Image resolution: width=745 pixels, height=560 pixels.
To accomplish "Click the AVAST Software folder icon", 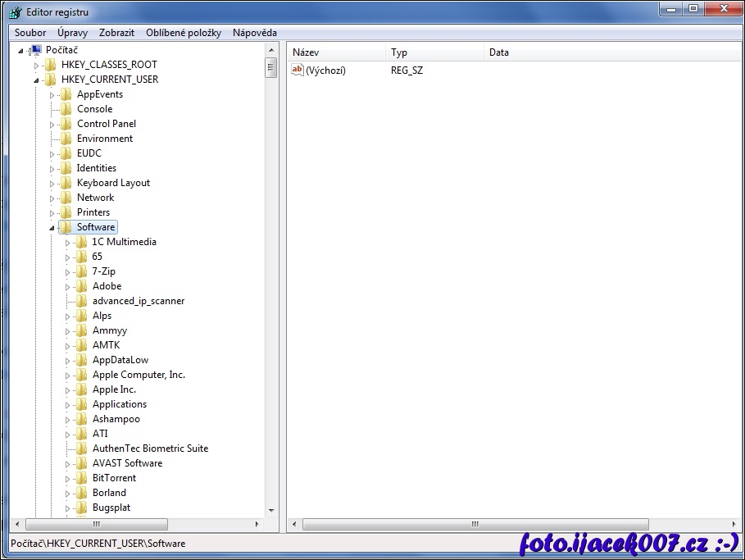I will tap(81, 463).
